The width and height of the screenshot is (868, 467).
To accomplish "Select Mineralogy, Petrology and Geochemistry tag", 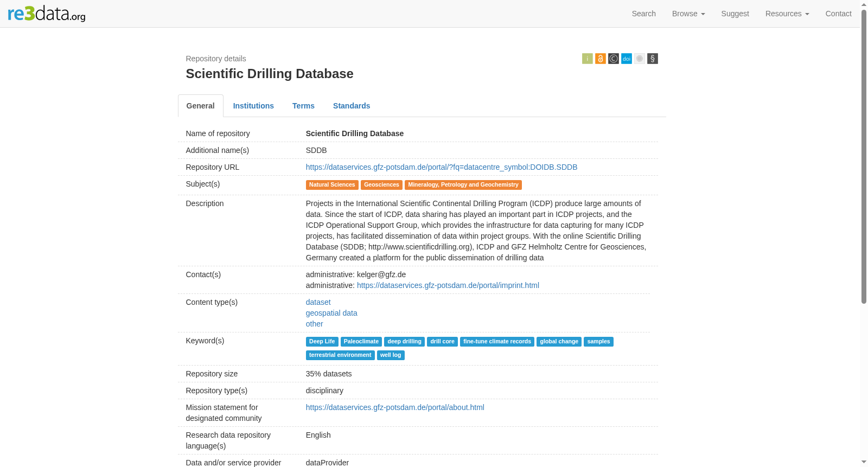I will click(x=463, y=185).
